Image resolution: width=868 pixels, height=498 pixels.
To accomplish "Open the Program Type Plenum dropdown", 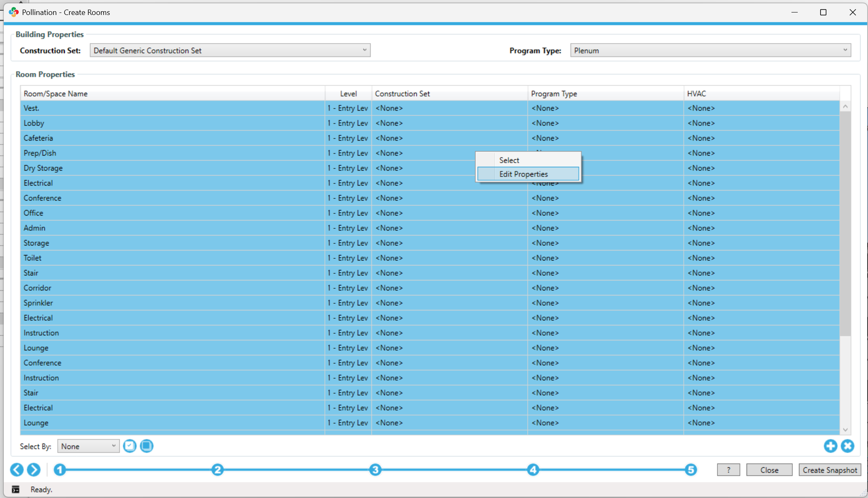I will [710, 50].
